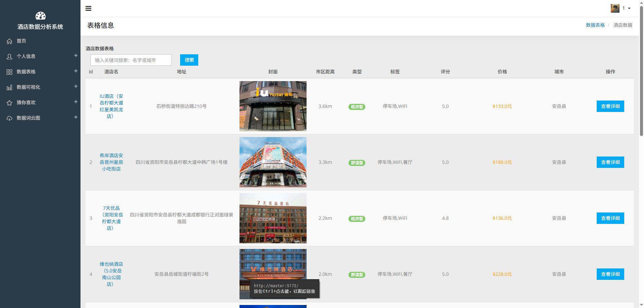644x308 pixels.
Task: Click the bar chart icon beside 数据可视化
Action: pyautogui.click(x=9, y=87)
